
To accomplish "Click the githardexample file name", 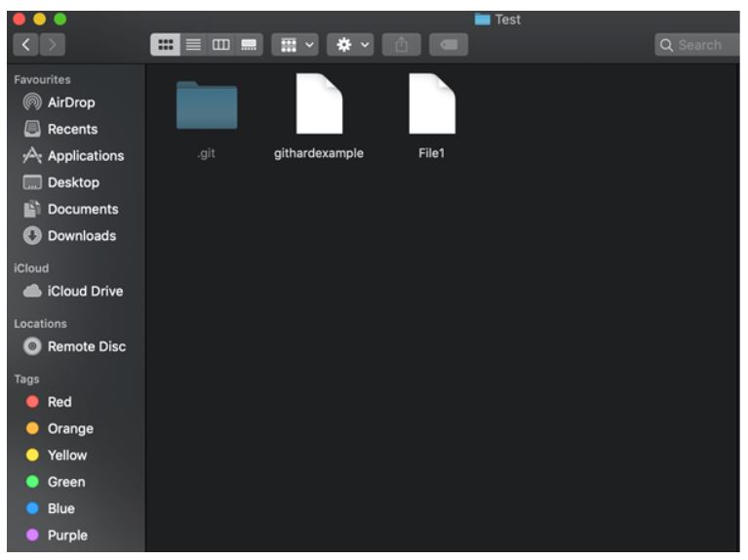I will [319, 153].
